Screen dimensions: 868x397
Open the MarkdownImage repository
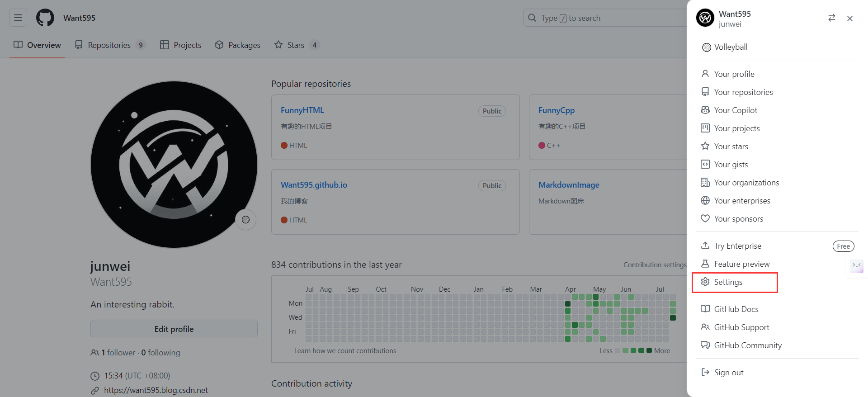point(569,184)
